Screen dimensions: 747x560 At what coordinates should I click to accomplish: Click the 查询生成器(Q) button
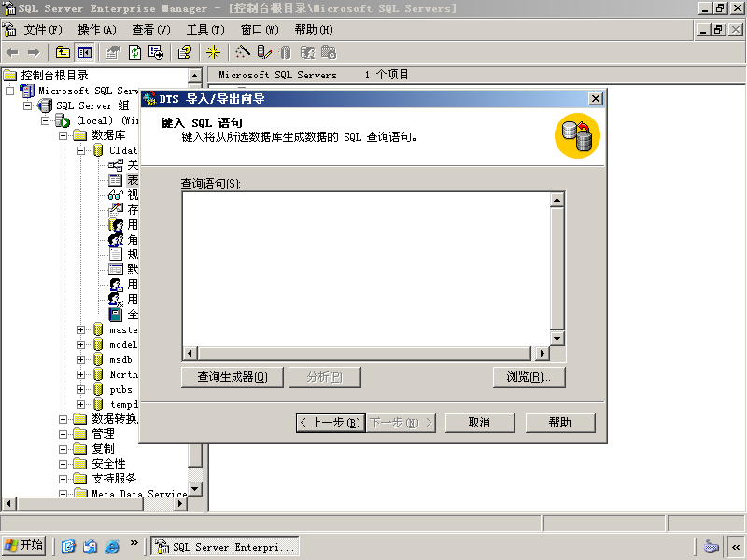click(x=233, y=377)
